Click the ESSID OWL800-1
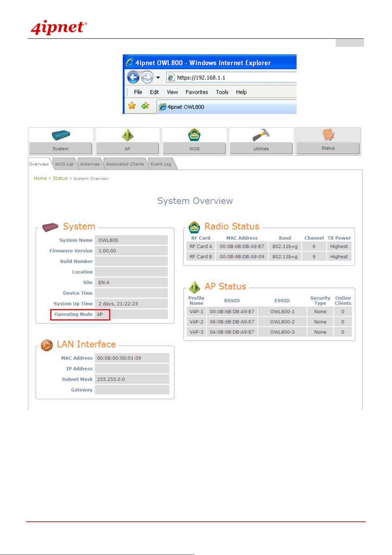This screenshot has width=392, height=555. [x=282, y=312]
